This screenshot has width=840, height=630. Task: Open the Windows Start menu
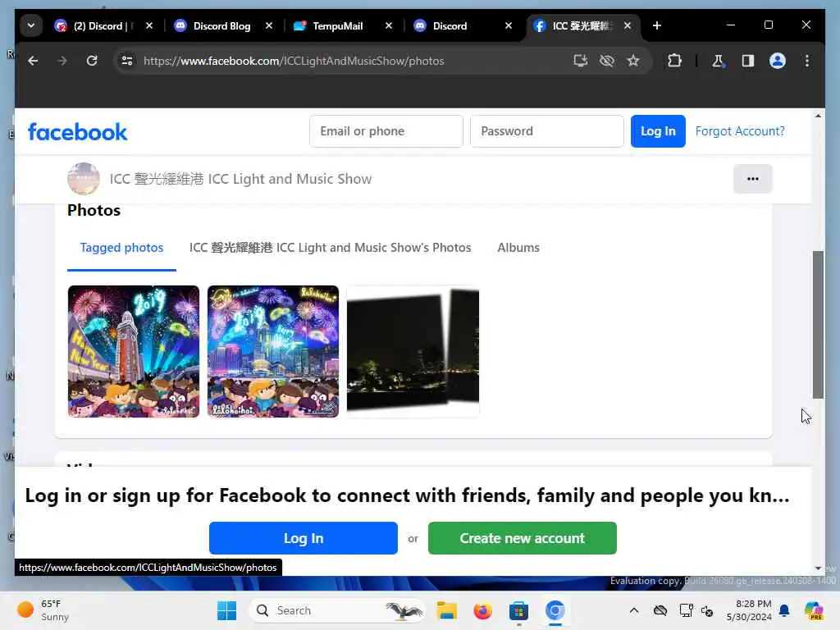226,610
